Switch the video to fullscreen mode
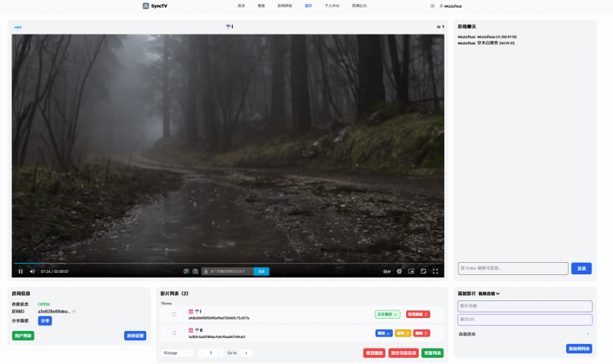The width and height of the screenshot is (613, 364). [435, 271]
